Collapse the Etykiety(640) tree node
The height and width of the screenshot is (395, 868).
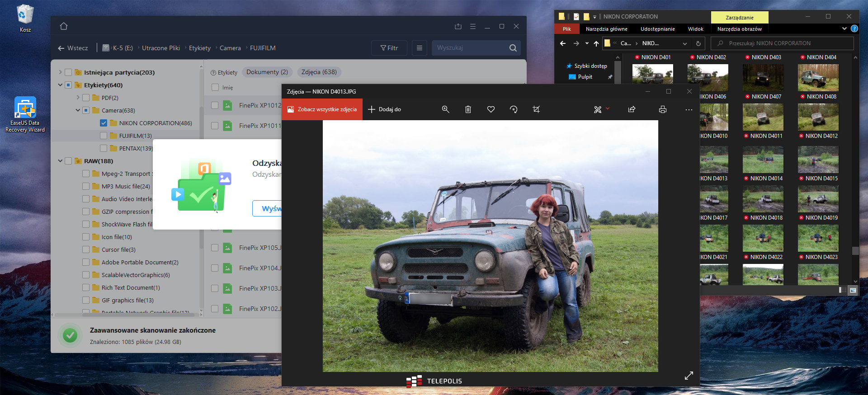coord(60,85)
